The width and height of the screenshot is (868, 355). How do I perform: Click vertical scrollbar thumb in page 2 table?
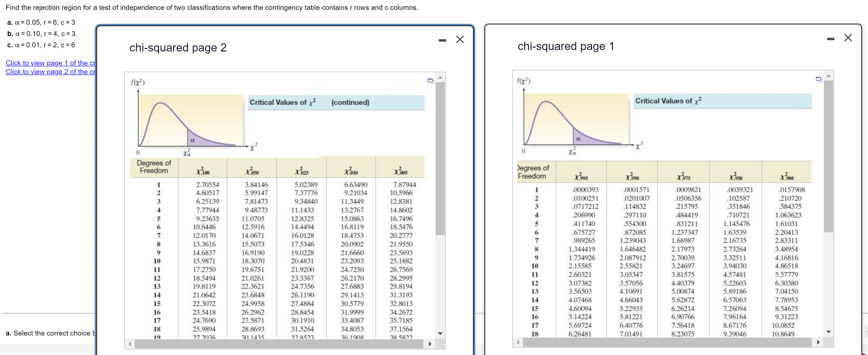(x=440, y=158)
